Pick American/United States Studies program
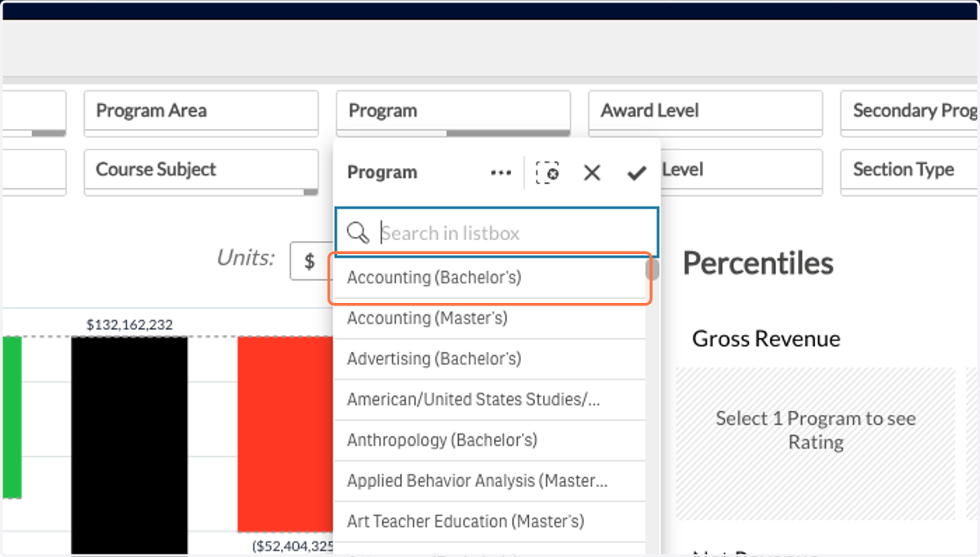This screenshot has width=980, height=557. point(490,400)
